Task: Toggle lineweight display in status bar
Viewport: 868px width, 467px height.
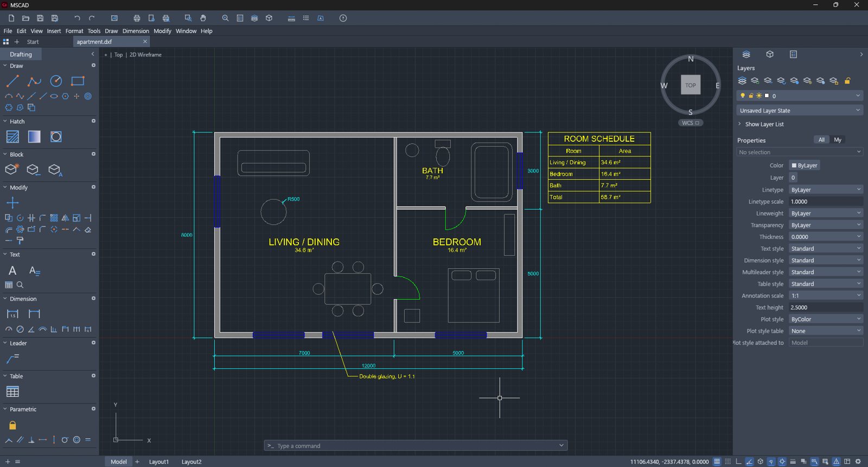Action: tap(793, 462)
